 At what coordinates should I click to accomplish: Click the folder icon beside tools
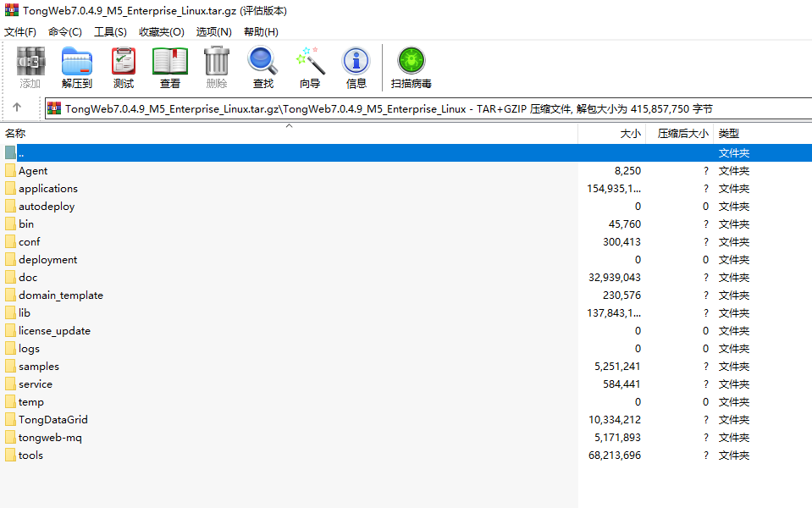click(x=10, y=456)
